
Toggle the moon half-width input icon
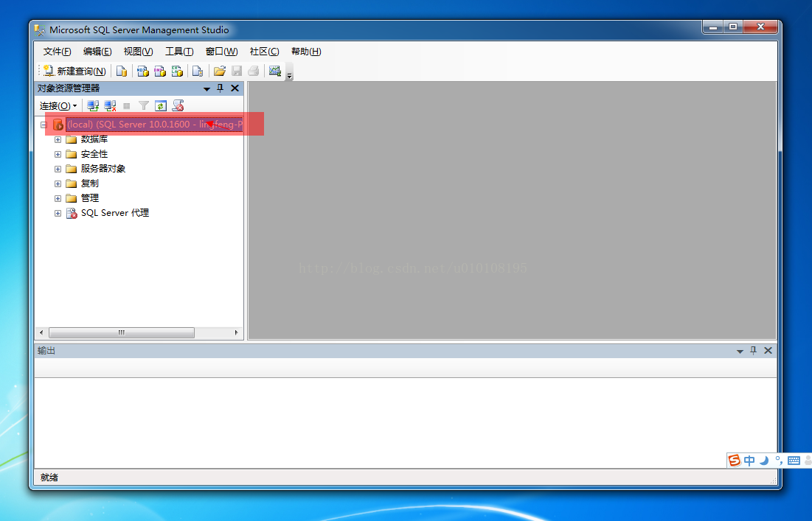tap(764, 461)
